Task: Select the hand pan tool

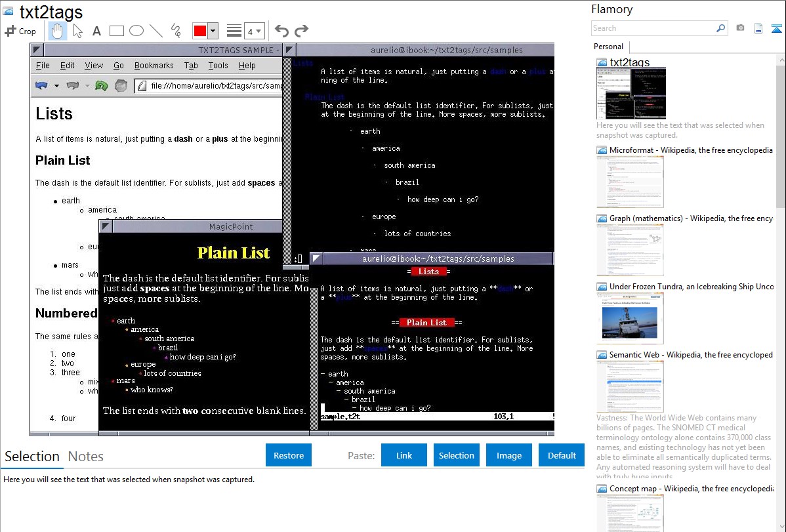Action: click(57, 31)
